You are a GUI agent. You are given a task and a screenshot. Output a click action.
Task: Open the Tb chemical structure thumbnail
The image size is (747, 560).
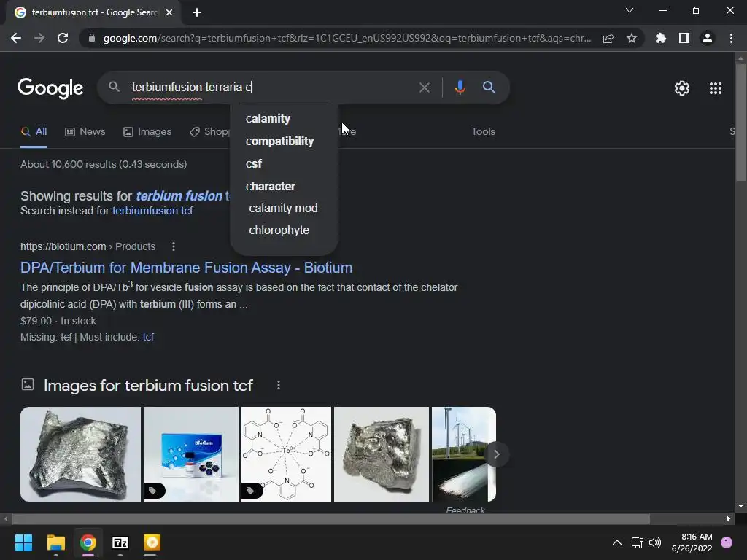tap(286, 454)
